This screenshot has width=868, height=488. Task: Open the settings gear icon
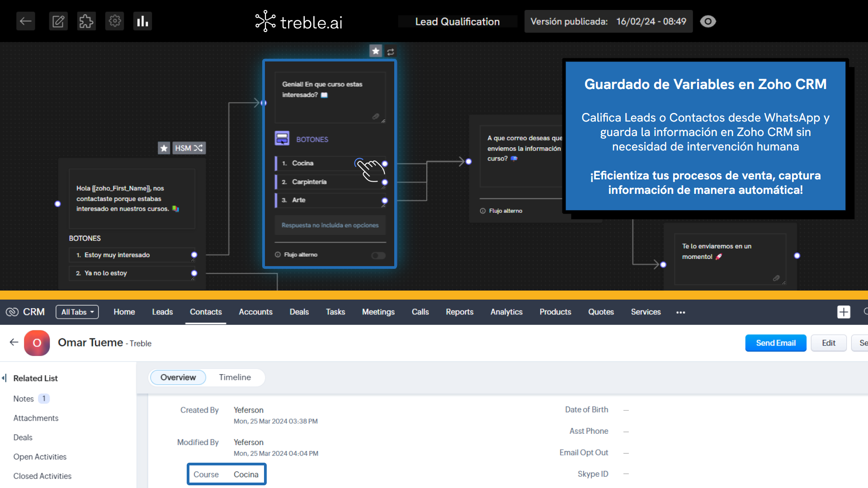(114, 21)
